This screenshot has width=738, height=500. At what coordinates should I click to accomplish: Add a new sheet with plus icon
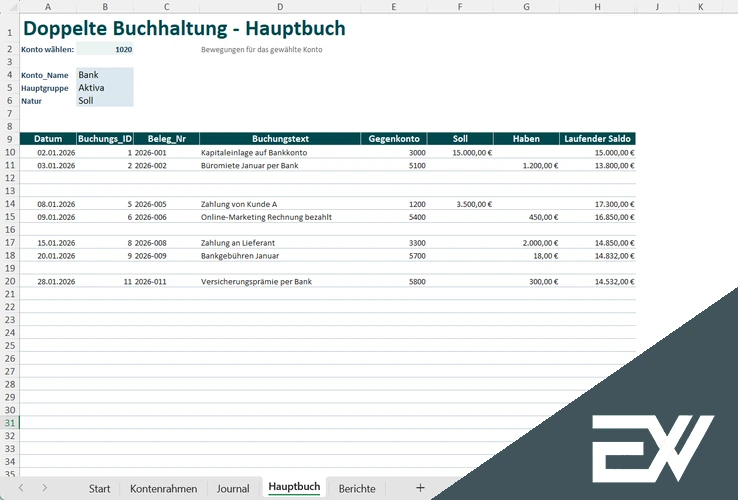(x=420, y=488)
